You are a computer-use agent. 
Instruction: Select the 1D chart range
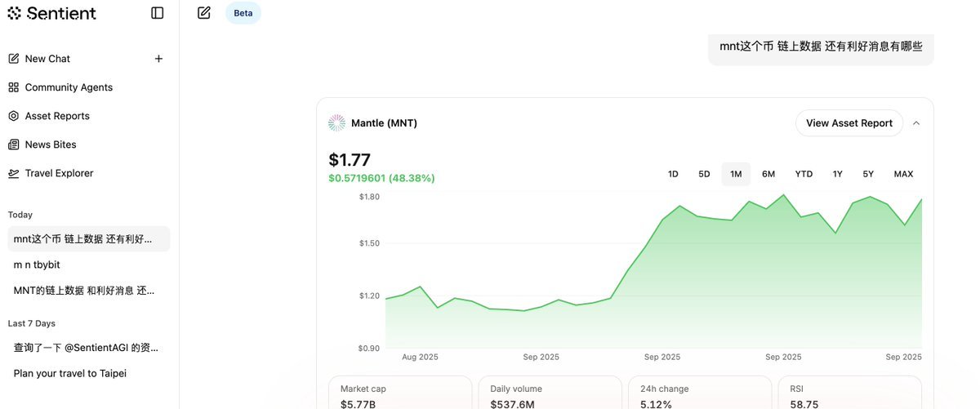[x=673, y=174]
